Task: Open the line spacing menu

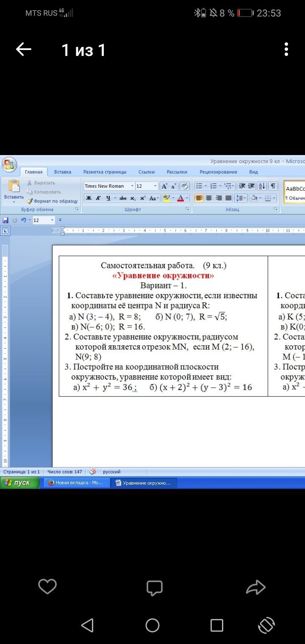Action: (x=241, y=198)
